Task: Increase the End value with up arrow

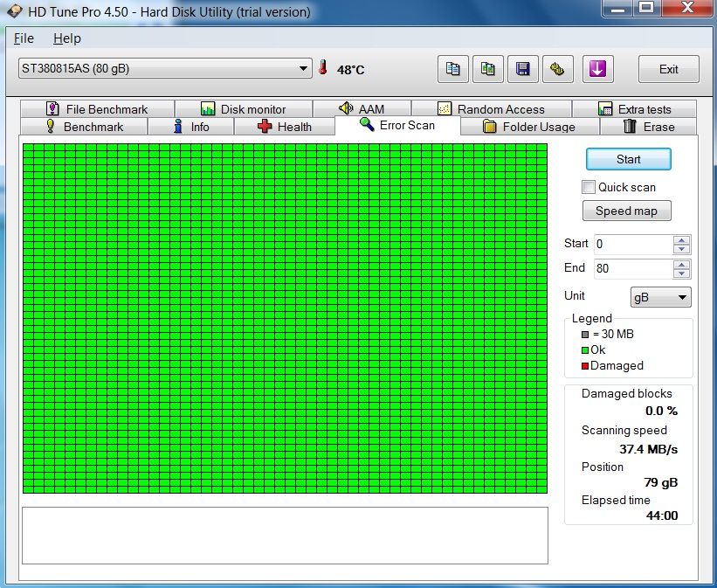Action: [x=681, y=265]
